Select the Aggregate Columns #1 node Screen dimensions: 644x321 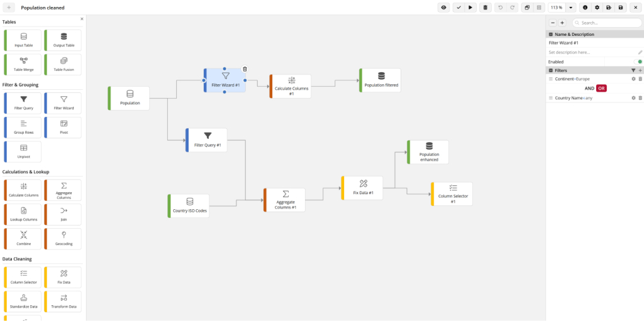(x=284, y=200)
